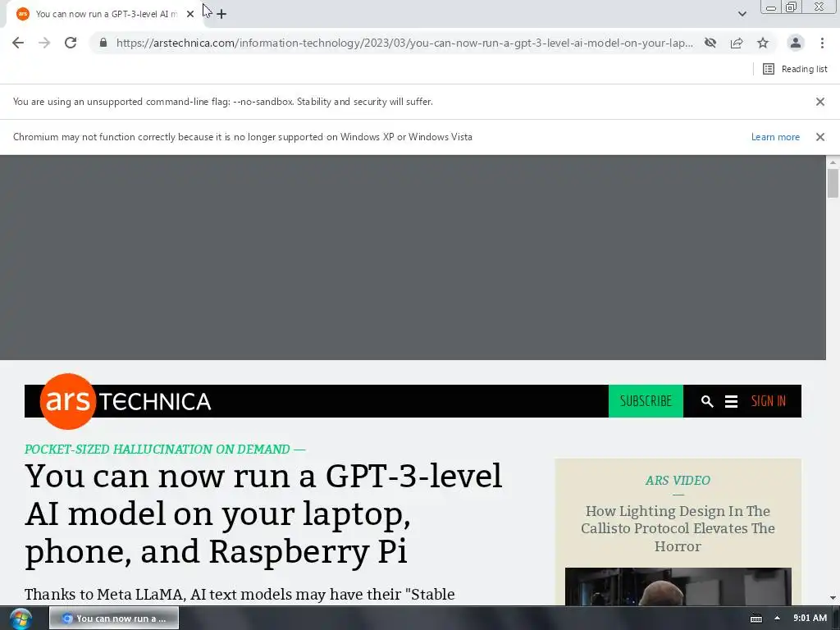This screenshot has width=840, height=630.
Task: Show hidden system tray icons
Action: coord(778,619)
